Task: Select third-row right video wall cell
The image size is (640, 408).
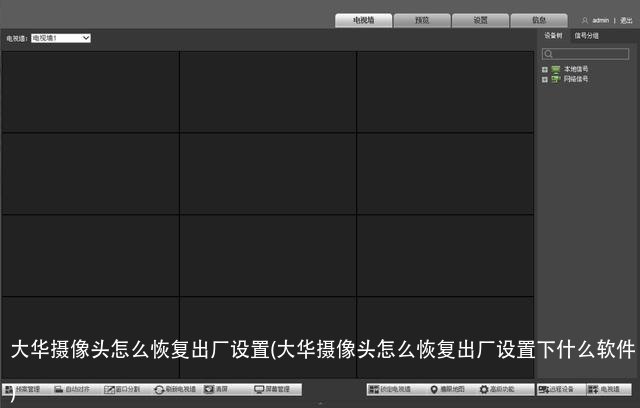Action: tap(445, 255)
